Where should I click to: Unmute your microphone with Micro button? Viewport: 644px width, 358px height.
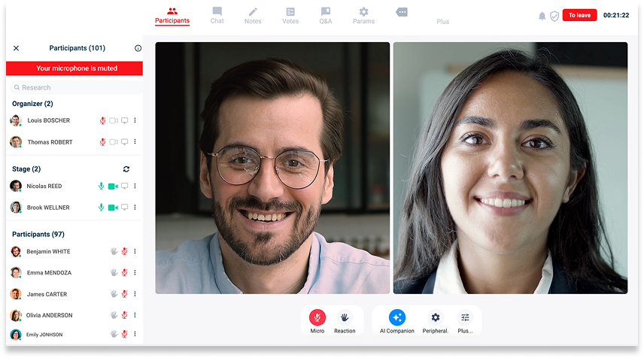(317, 318)
